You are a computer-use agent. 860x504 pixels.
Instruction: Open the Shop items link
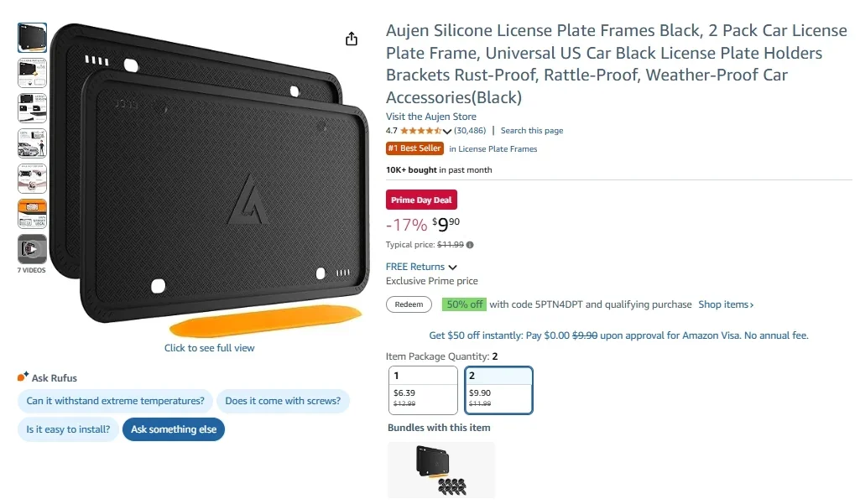[x=724, y=304]
